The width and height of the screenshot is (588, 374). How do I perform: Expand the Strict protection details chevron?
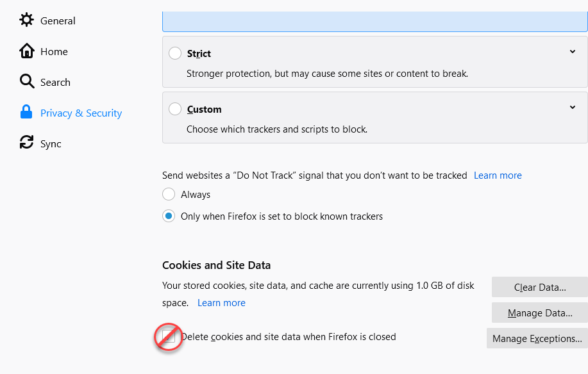(x=573, y=52)
